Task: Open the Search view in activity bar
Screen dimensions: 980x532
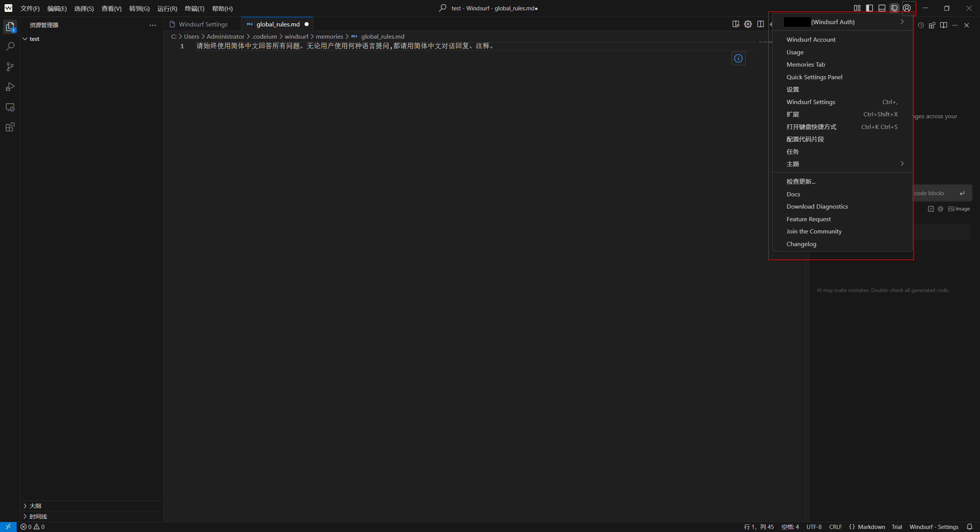Action: pos(10,47)
